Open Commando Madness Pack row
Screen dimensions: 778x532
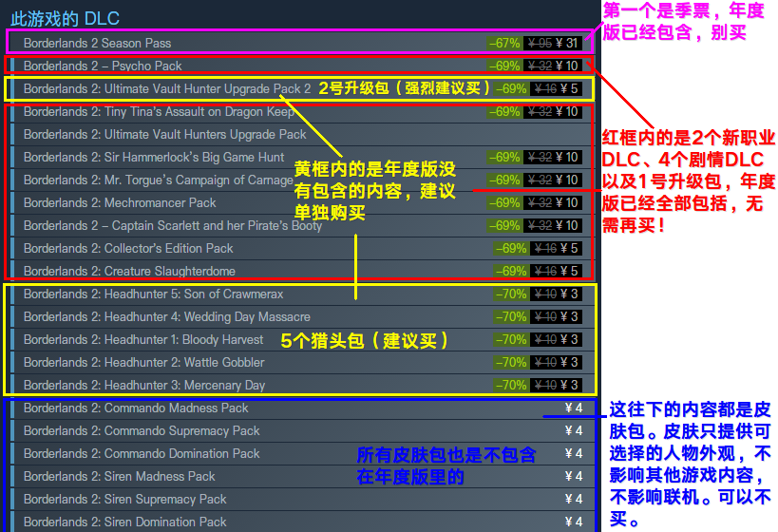coord(303,408)
